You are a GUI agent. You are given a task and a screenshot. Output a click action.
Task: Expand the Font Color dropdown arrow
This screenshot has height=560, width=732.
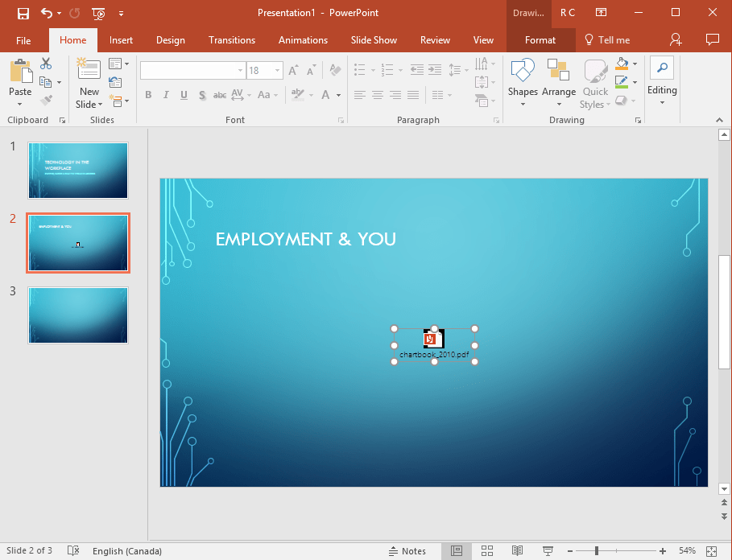pyautogui.click(x=337, y=95)
